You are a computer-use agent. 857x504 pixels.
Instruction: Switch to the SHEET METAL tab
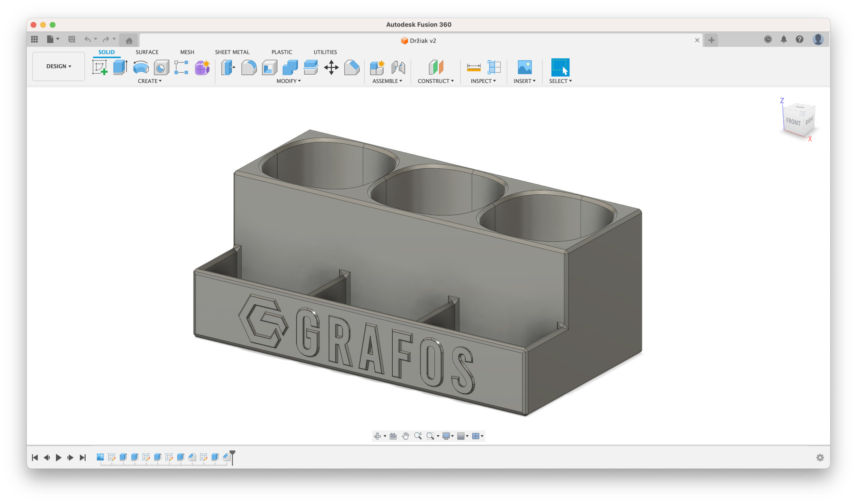click(x=232, y=52)
